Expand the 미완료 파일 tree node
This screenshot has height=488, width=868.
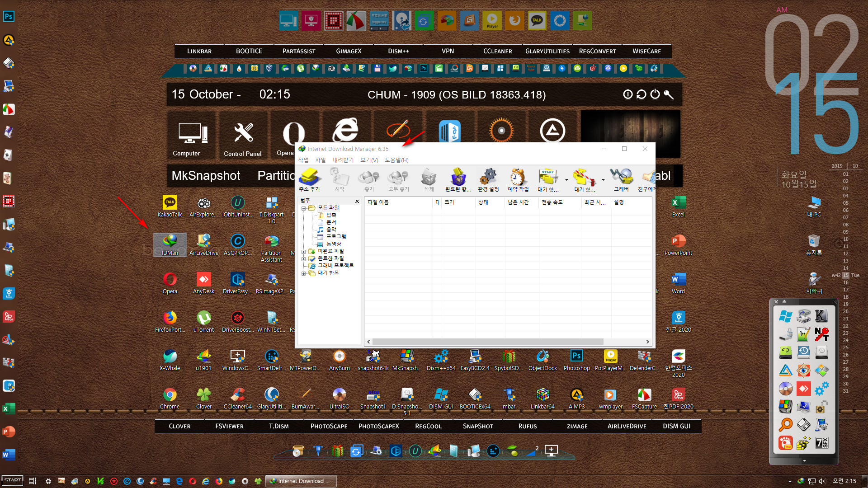tap(304, 251)
